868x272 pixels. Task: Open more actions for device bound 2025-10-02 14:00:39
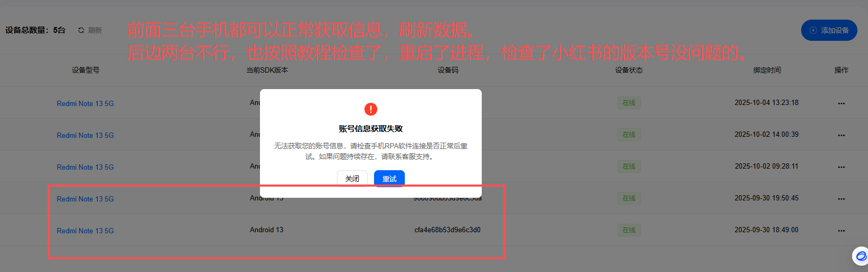pos(841,135)
